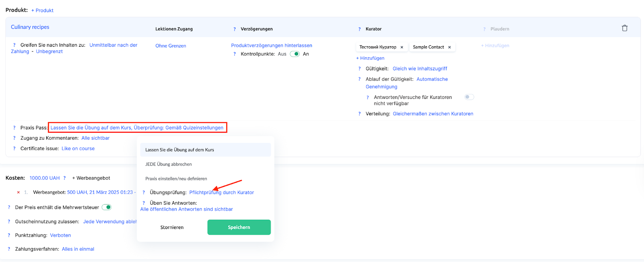Click help icon beside Verzögerungen header
The image size is (644, 262).
[x=235, y=29]
